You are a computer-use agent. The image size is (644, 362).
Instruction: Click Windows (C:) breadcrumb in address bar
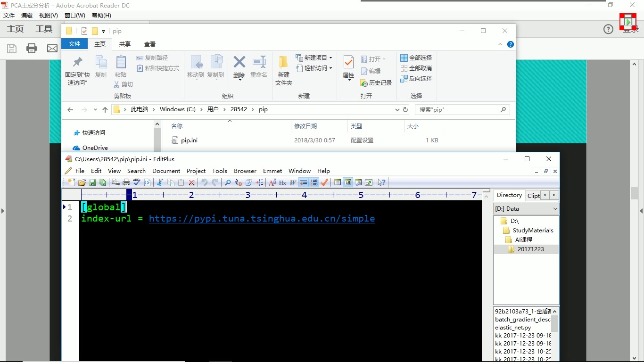click(x=177, y=109)
